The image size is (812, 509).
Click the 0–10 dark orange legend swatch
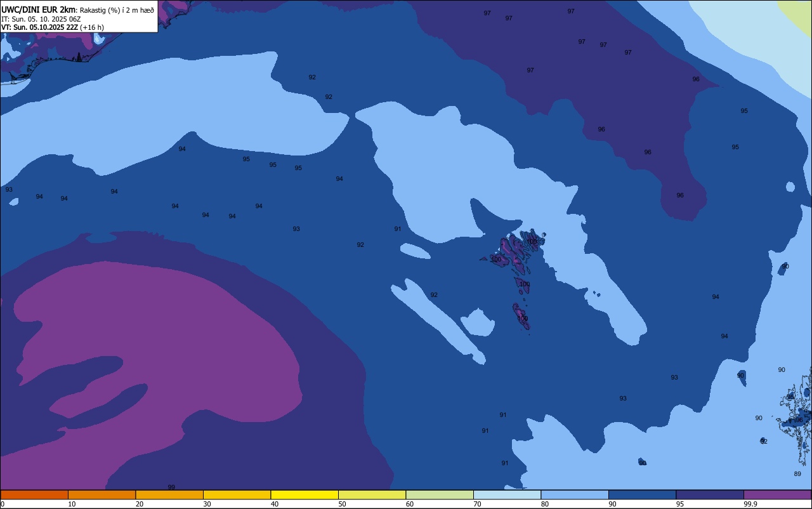pos(34,494)
